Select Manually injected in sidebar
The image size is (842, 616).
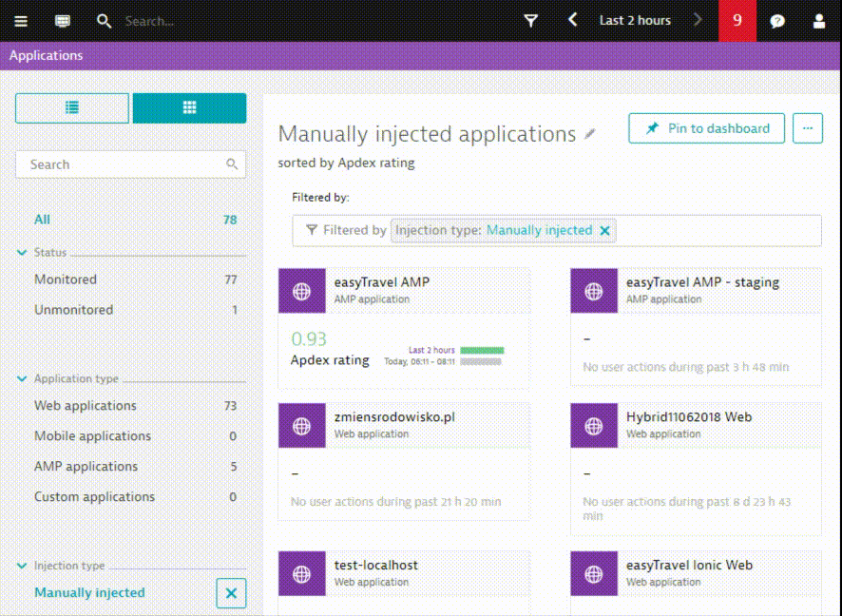click(x=89, y=592)
